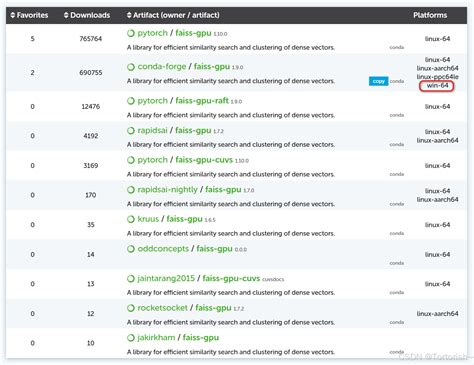474x365 pixels.
Task: Click the favorites count 5 in pytorch row
Action: coord(32,39)
